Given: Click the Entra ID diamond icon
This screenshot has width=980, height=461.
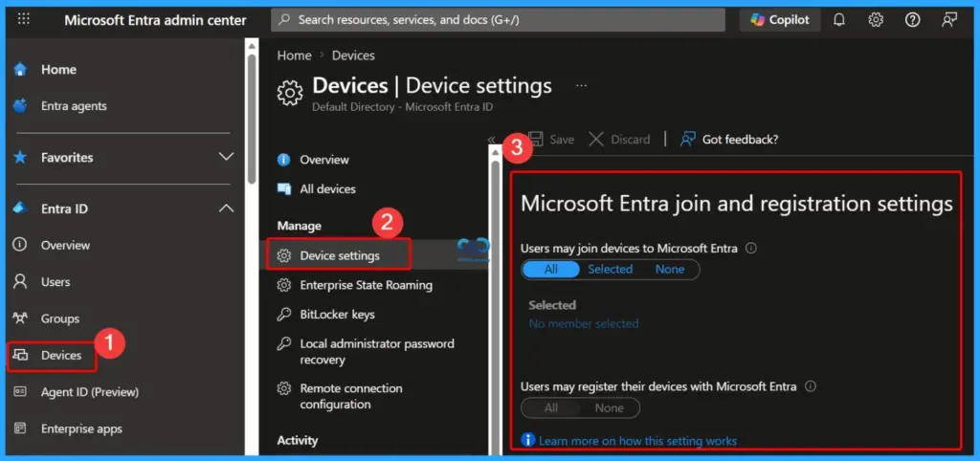Looking at the screenshot, I should [x=21, y=208].
